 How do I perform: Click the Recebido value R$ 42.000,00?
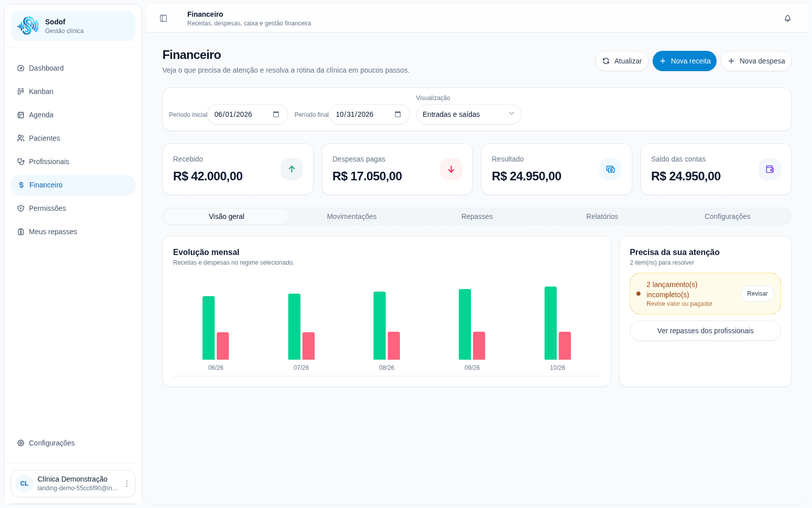(208, 176)
